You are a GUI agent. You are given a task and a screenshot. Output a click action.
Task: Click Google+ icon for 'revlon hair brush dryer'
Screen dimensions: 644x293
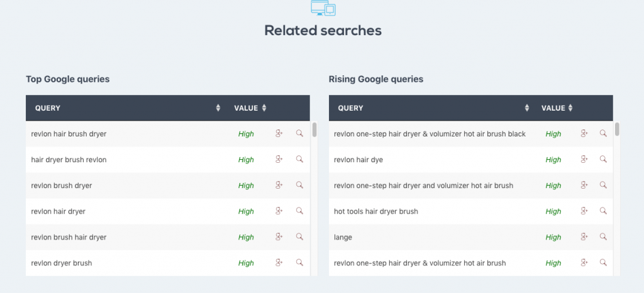(279, 133)
